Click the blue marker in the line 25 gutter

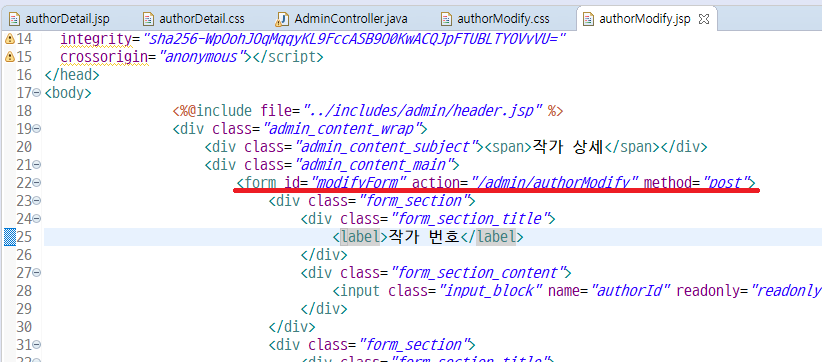pyautogui.click(x=9, y=237)
